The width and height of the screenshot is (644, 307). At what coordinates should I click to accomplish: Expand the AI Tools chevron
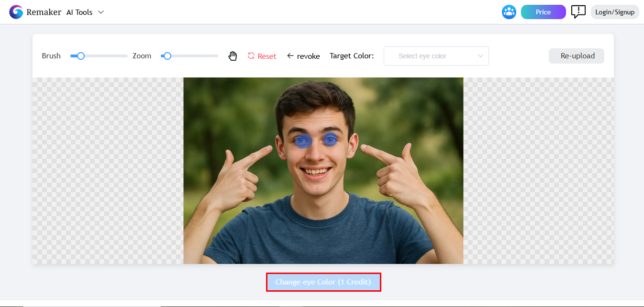tap(100, 12)
